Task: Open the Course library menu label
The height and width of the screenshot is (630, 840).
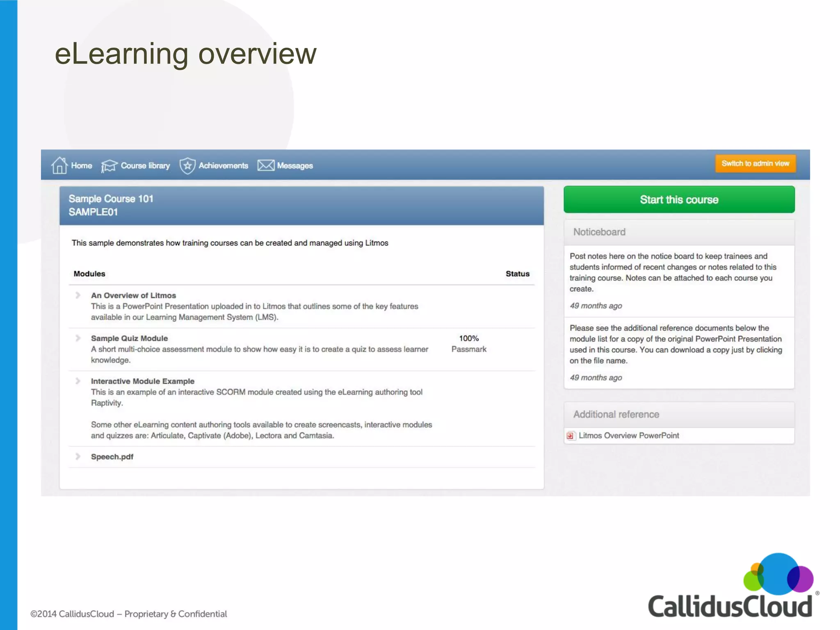Action: [145, 166]
